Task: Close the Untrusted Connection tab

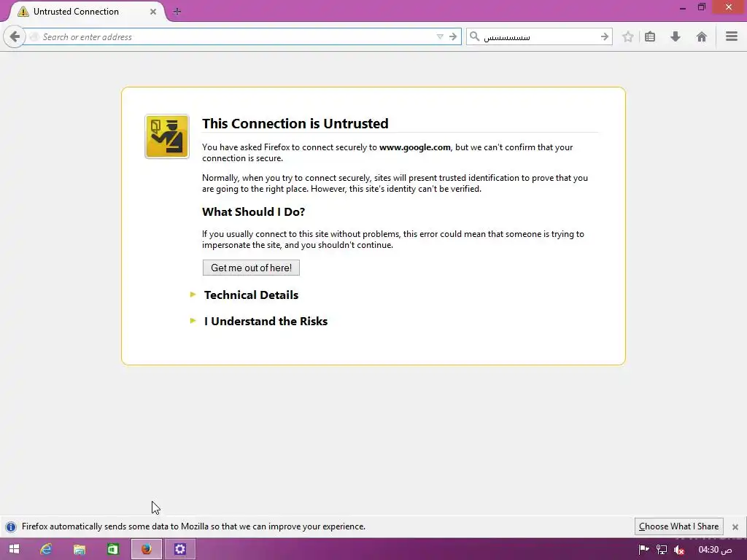Action: click(153, 12)
